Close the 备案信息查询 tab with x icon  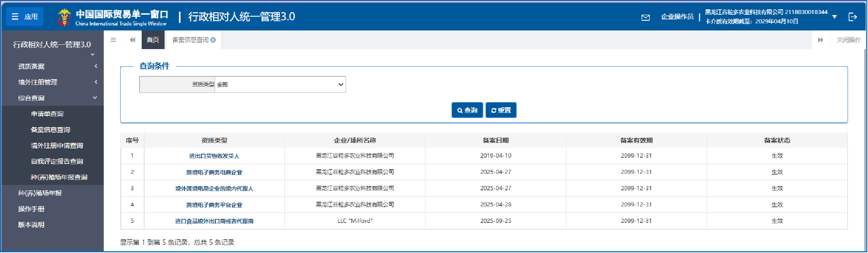[x=213, y=40]
